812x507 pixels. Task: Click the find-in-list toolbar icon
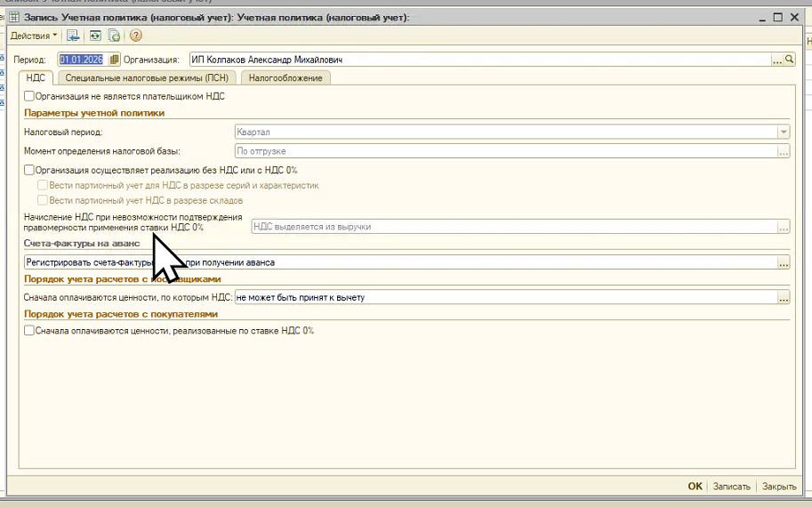tap(73, 36)
